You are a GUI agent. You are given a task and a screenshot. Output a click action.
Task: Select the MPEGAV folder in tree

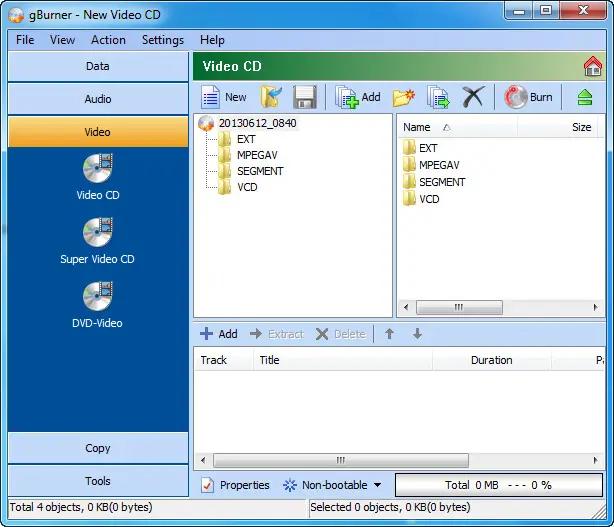[258, 155]
